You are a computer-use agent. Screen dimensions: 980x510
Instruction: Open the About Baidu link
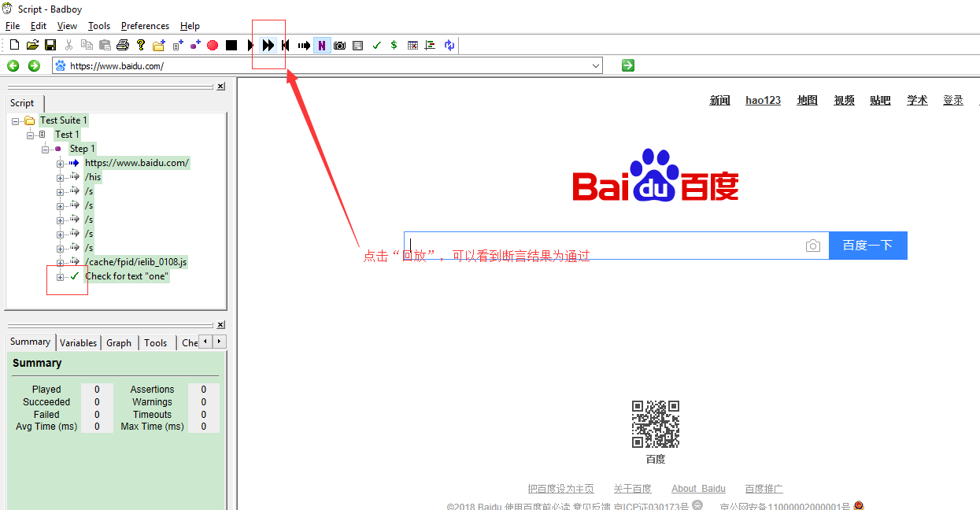(698, 489)
